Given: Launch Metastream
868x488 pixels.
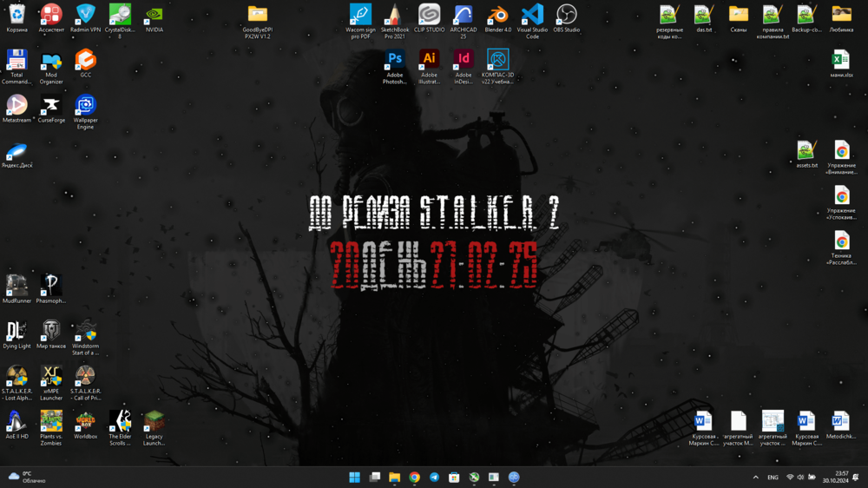Looking at the screenshot, I should point(16,109).
